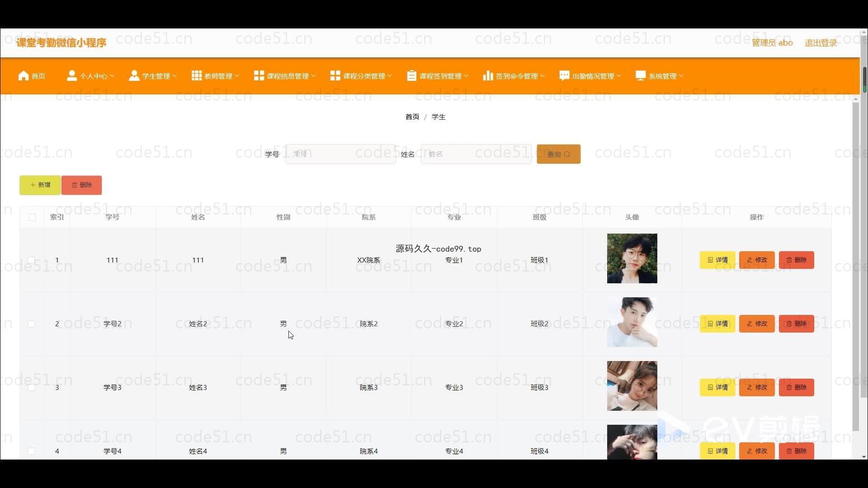Click the person icon beside 学生管理
This screenshot has height=488, width=868.
(134, 76)
